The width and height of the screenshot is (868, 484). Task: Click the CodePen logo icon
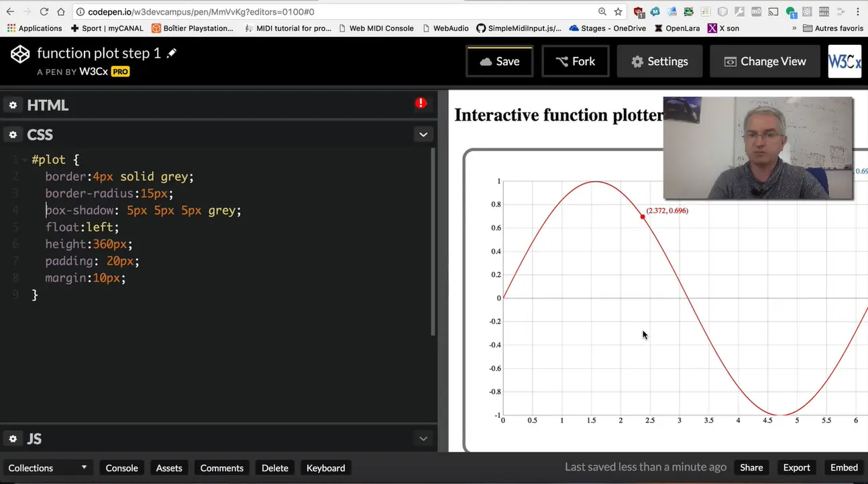tap(20, 54)
